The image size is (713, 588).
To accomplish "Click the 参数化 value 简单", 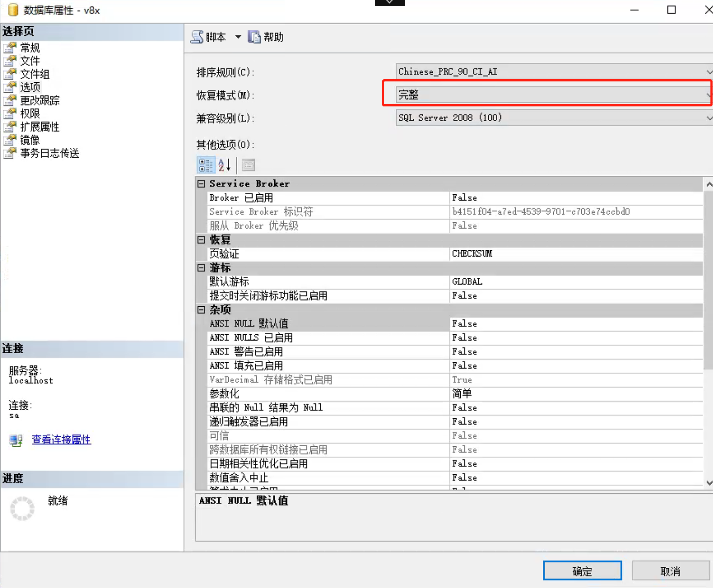I will 462,394.
